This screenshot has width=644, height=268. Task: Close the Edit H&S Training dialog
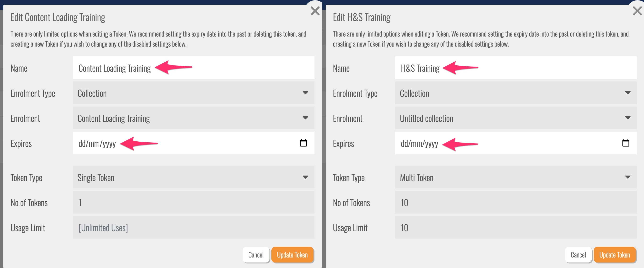tap(637, 11)
